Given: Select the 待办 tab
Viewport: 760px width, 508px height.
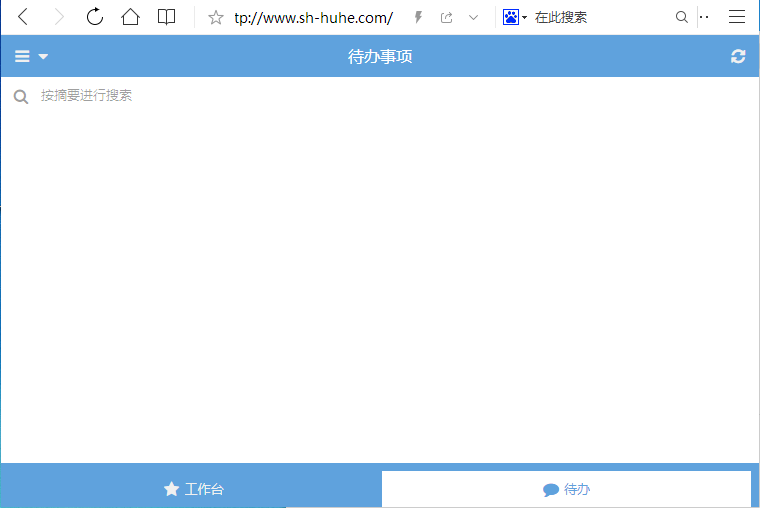Looking at the screenshot, I should 566,489.
